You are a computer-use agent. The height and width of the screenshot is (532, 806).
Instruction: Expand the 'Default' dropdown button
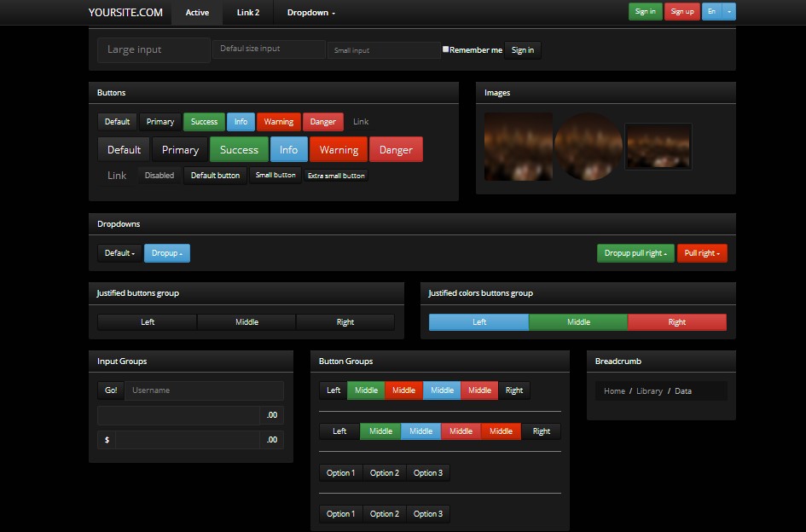[119, 253]
